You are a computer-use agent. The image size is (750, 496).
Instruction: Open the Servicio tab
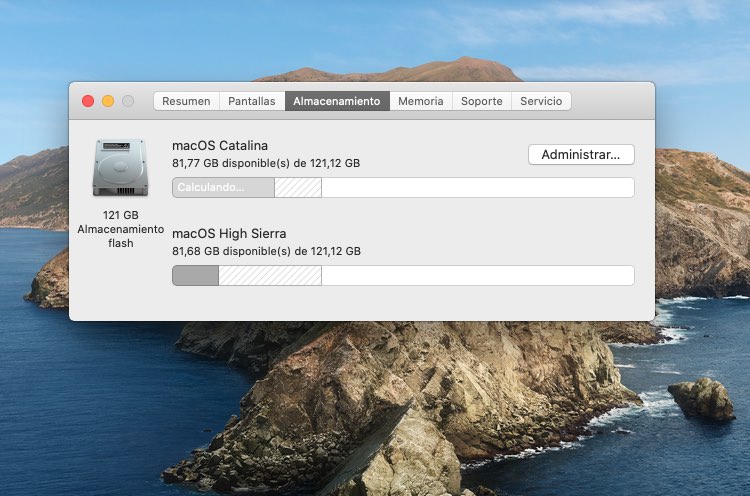541,101
